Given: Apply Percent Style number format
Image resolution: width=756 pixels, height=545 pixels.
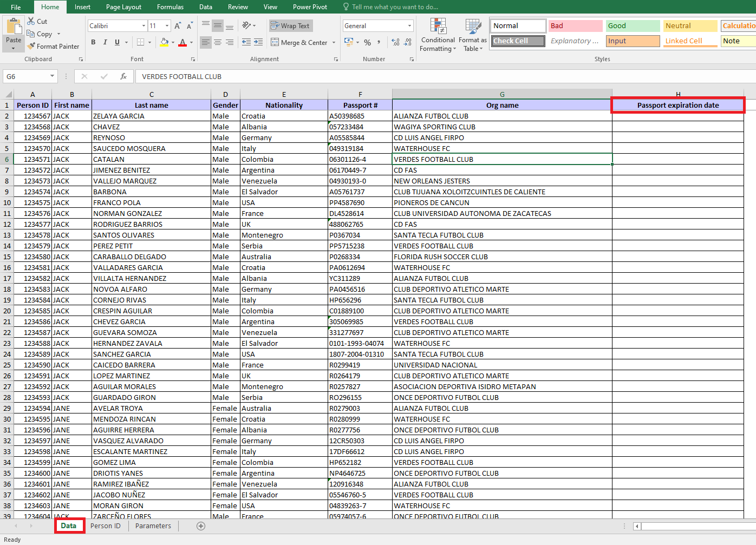Looking at the screenshot, I should pos(367,42).
